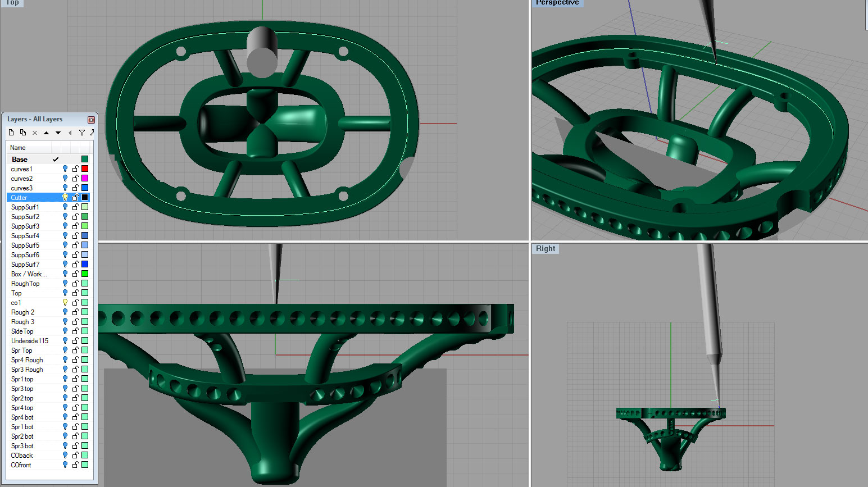Turn on the Cutter layer lightbulb
868x487 pixels.
click(65, 197)
